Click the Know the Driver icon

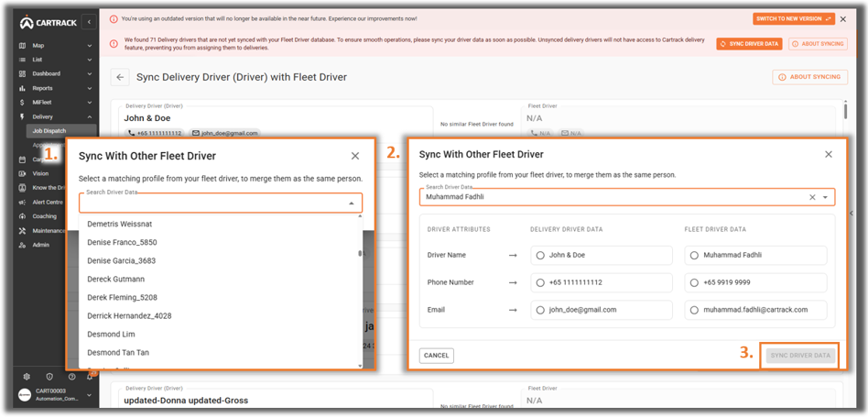coord(22,187)
